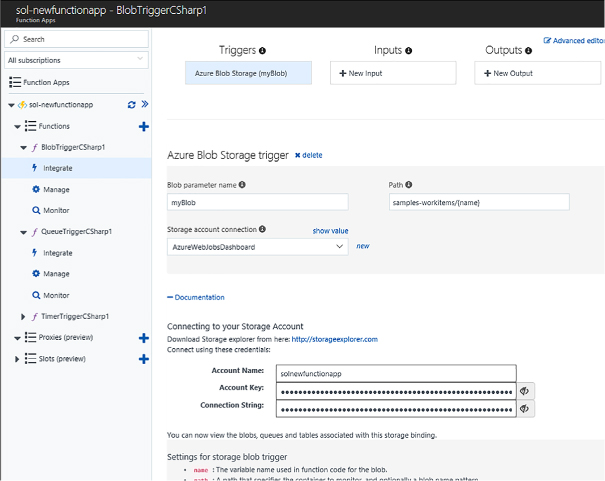Image resolution: width=605 pixels, height=481 pixels.
Task: Open Monitor under BlobTriggerCSharp1
Action: pyautogui.click(x=56, y=210)
